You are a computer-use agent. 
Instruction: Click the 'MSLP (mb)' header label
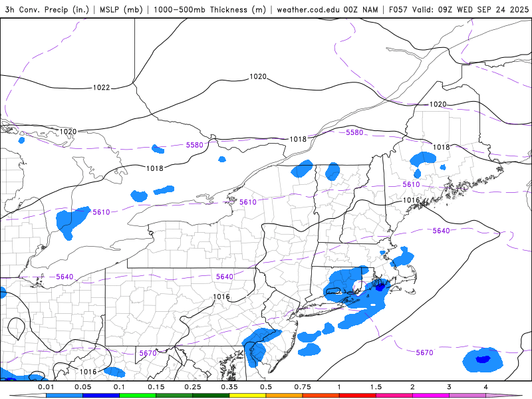point(121,9)
